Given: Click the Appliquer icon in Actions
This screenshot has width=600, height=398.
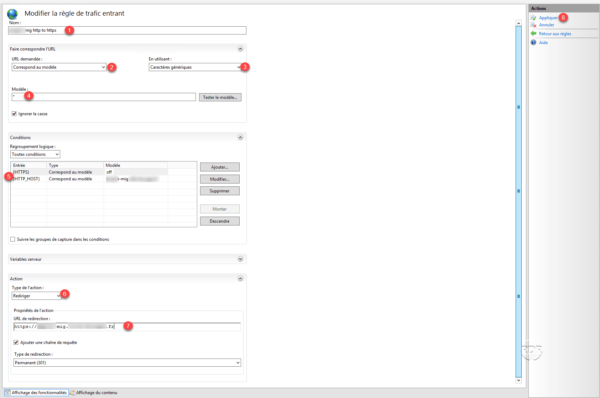Looking at the screenshot, I should pyautogui.click(x=533, y=18).
